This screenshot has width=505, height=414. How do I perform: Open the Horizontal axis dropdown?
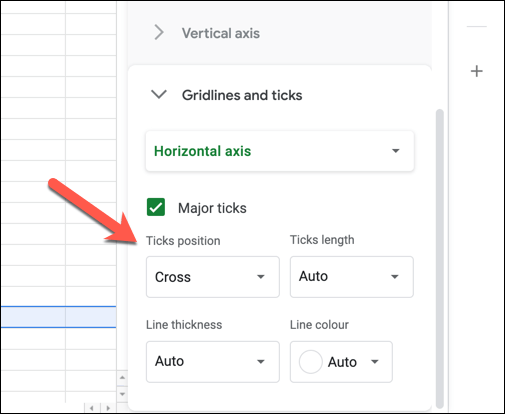(x=280, y=151)
